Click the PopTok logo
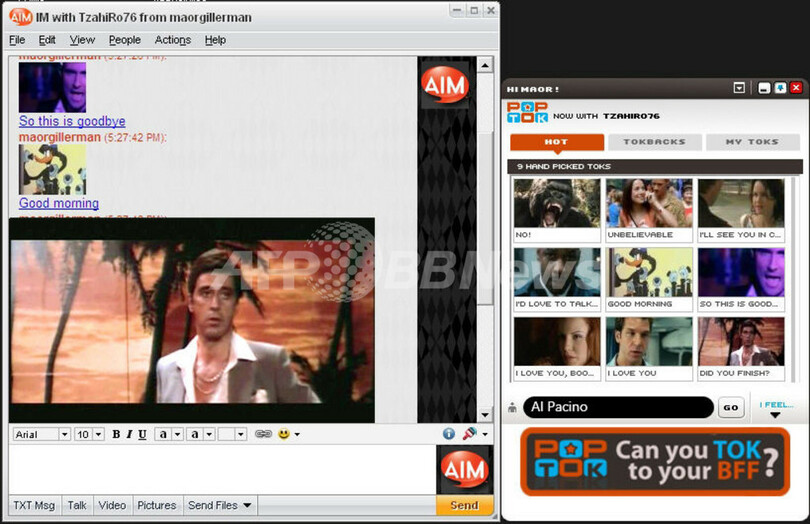 [527, 113]
